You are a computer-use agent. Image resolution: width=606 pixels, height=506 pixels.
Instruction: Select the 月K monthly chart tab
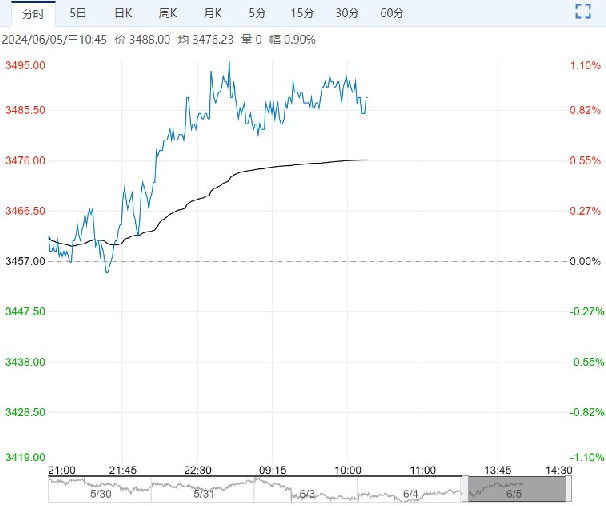(212, 13)
